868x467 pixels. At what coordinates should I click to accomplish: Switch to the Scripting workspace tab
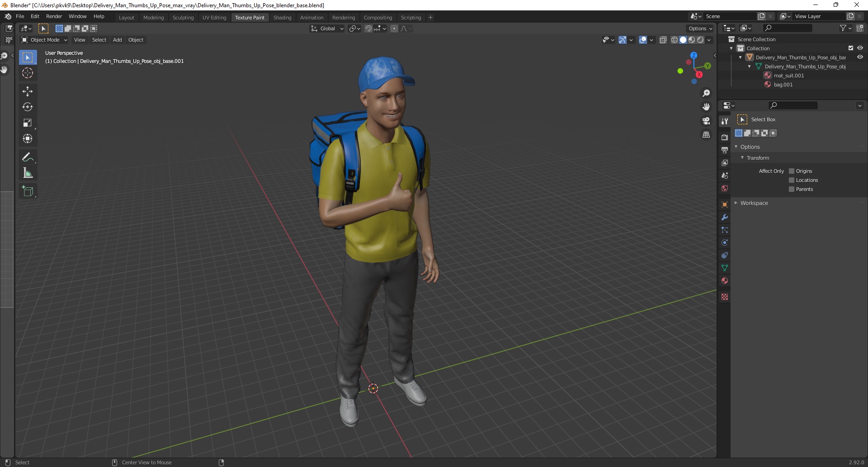coord(410,18)
